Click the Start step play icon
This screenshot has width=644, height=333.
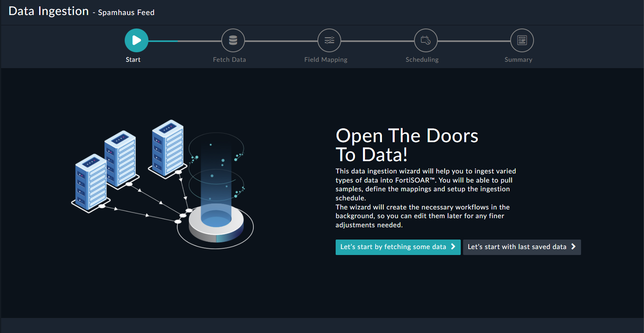[x=137, y=40]
